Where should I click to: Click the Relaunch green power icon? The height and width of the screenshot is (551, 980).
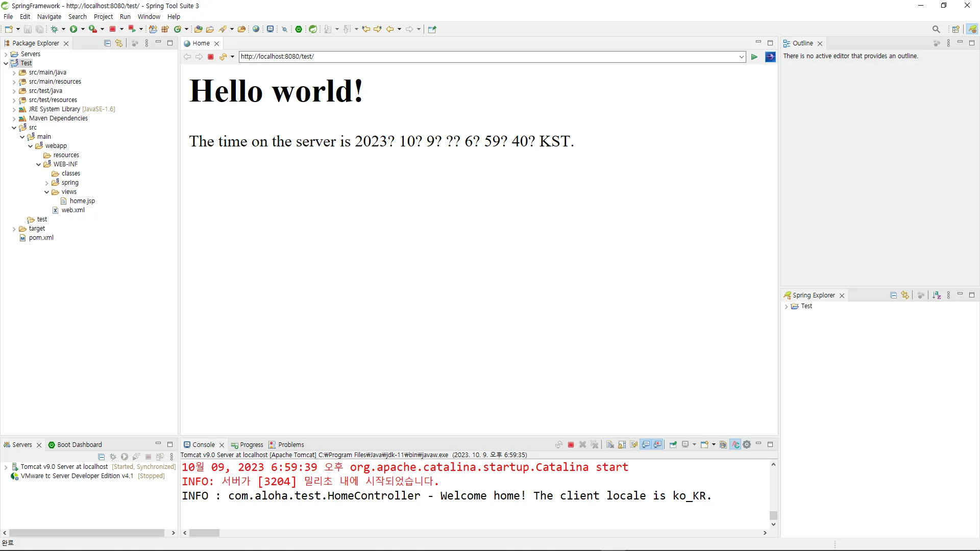point(299,29)
